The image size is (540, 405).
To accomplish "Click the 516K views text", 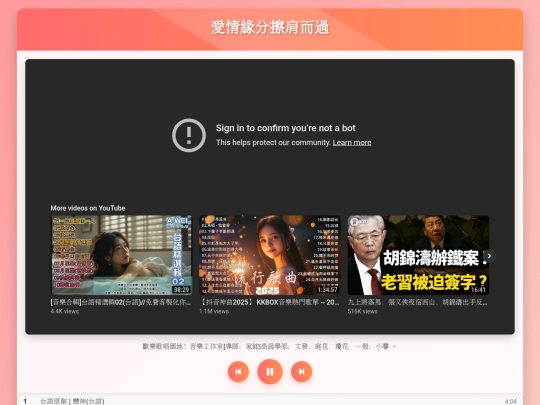I will (x=362, y=311).
